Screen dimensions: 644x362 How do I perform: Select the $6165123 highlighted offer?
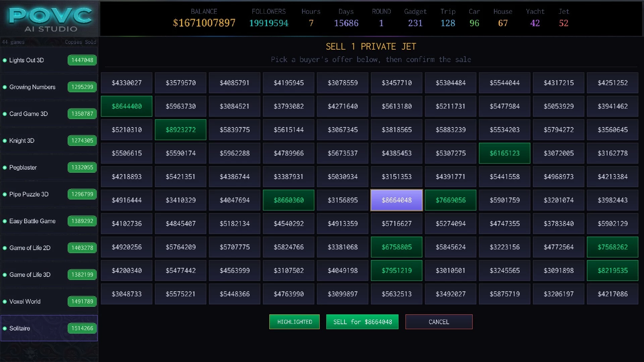(504, 153)
